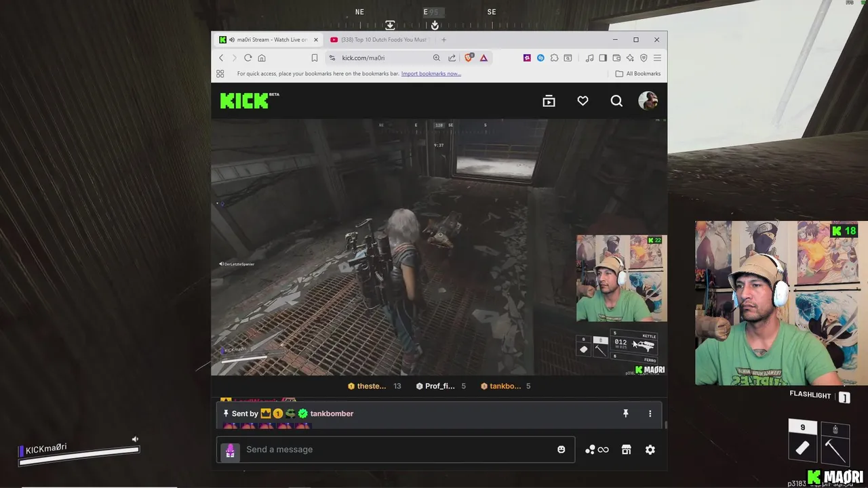The image size is (868, 488).
Task: Open Brave Wallet icon
Action: pos(616,58)
